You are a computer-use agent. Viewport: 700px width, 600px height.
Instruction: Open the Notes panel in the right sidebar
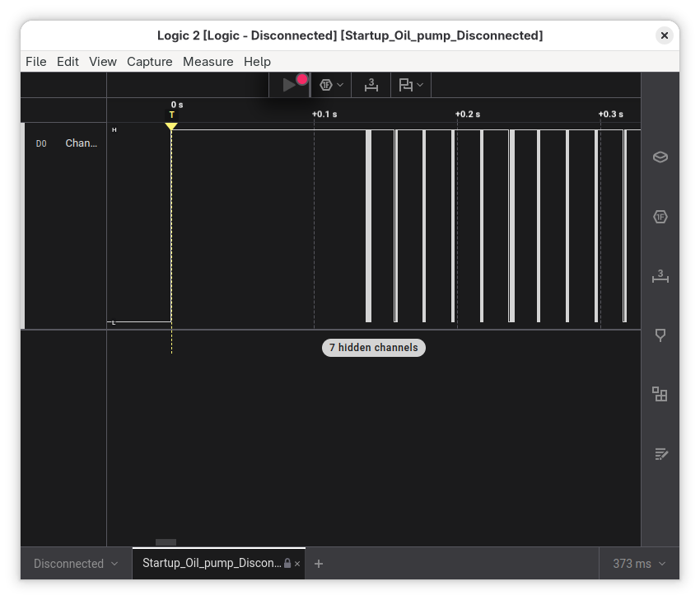click(x=660, y=454)
